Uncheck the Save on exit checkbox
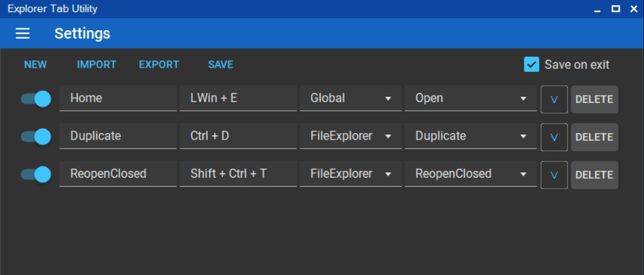This screenshot has height=275, width=644. click(x=532, y=65)
